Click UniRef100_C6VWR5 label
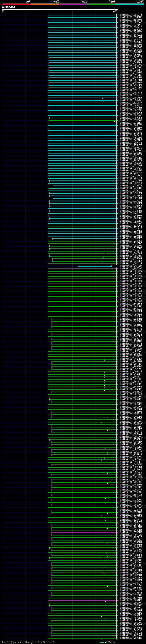 [x=131, y=399]
